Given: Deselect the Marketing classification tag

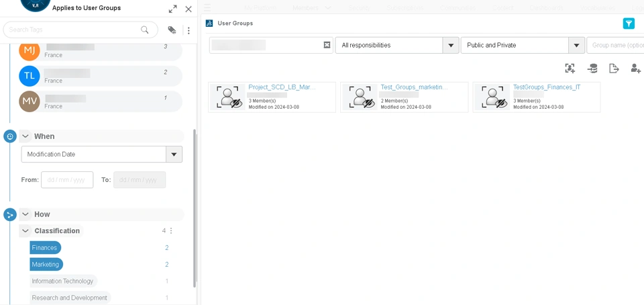Looking at the screenshot, I should pyautogui.click(x=46, y=265).
